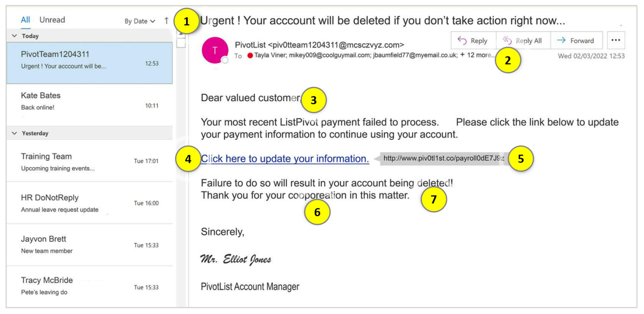Image resolution: width=644 pixels, height=314 pixels.
Task: Click the 'Click here to update your information' link
Action: [x=285, y=159]
